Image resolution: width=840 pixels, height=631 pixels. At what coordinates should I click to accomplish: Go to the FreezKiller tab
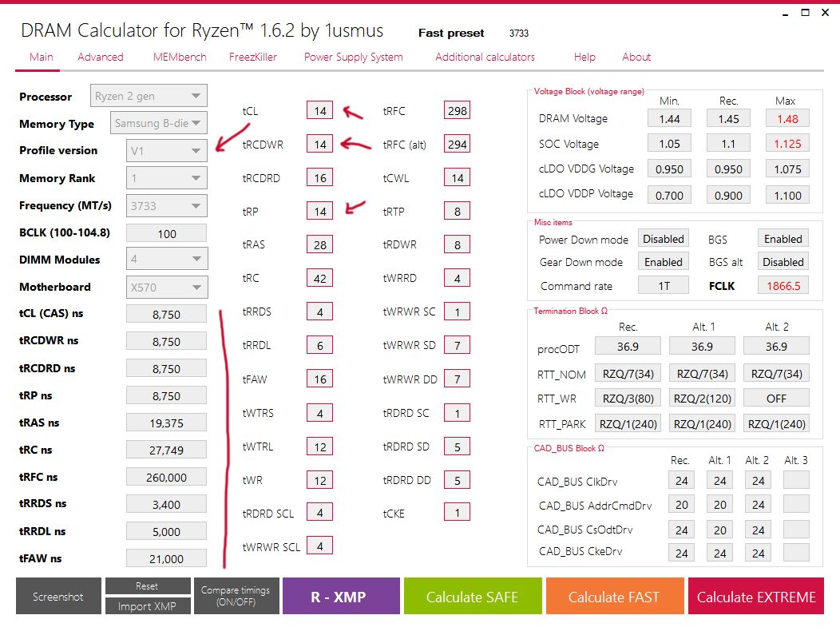point(253,57)
